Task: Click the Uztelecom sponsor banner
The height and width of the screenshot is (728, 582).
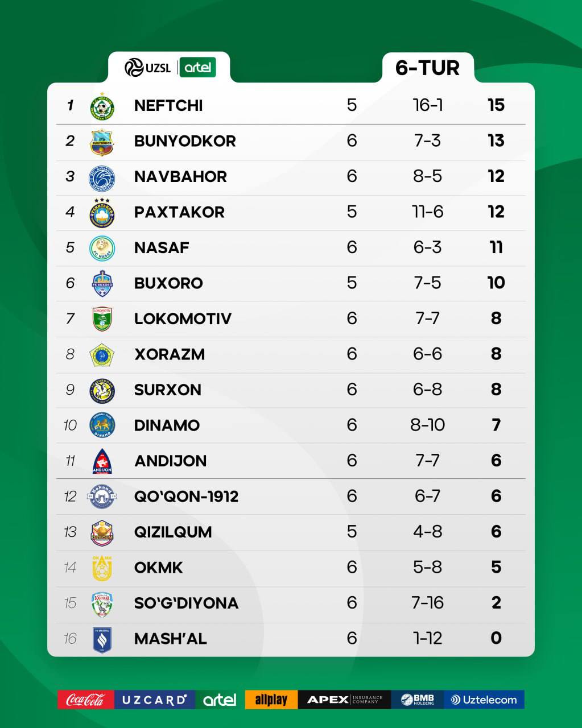Action: pos(484,700)
